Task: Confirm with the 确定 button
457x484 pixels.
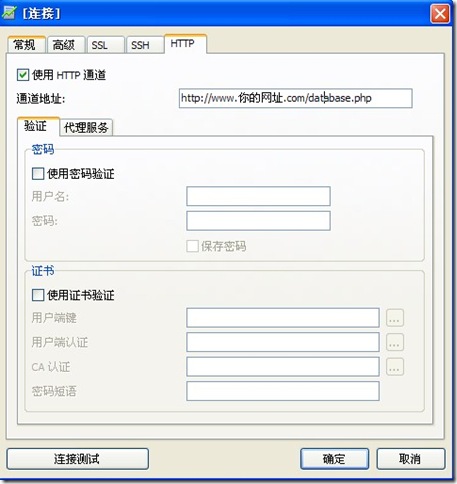Action: (x=334, y=459)
